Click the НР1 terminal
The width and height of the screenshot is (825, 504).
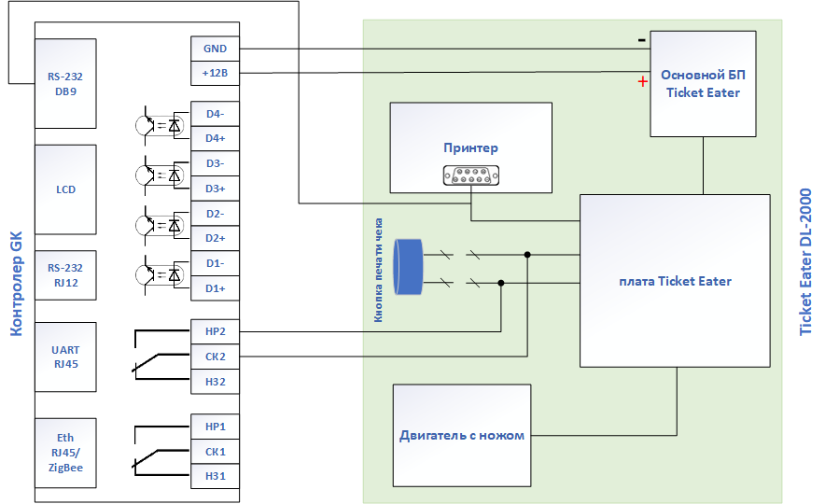[x=215, y=427]
